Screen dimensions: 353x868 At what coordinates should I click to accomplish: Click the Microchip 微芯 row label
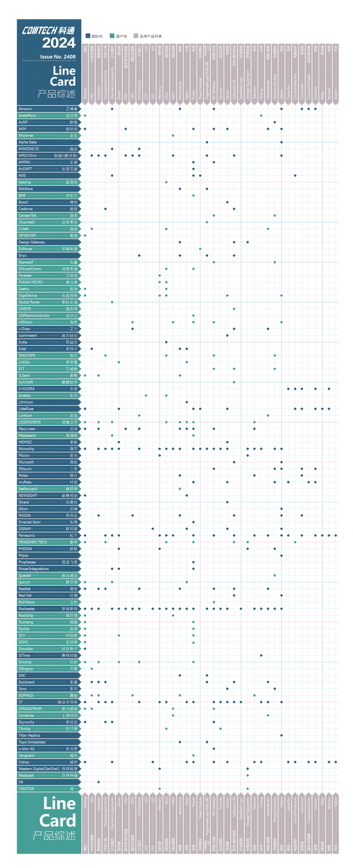[49, 449]
